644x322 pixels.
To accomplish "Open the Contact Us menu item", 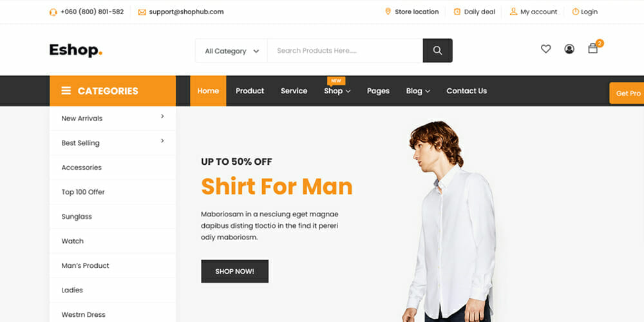I will 466,91.
